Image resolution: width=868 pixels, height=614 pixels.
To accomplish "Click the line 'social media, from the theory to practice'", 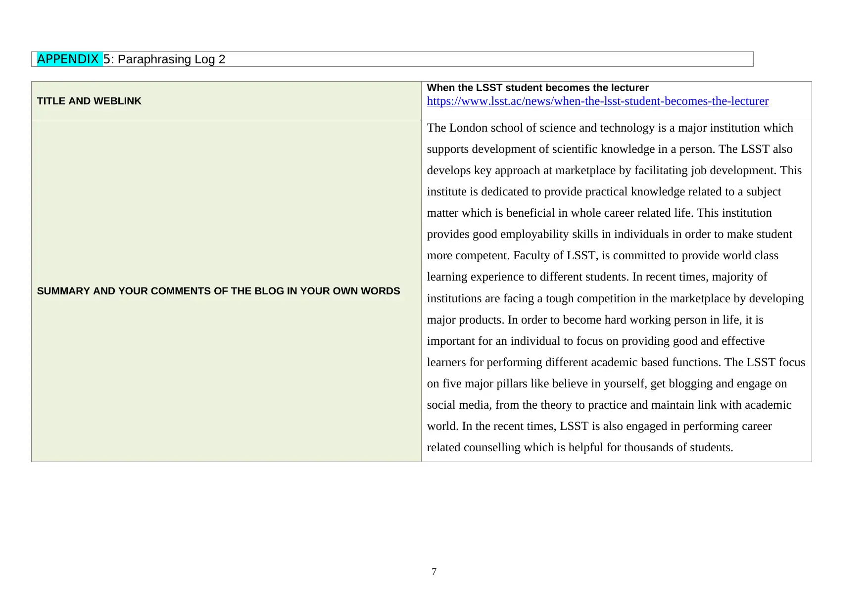I will pos(609,405).
